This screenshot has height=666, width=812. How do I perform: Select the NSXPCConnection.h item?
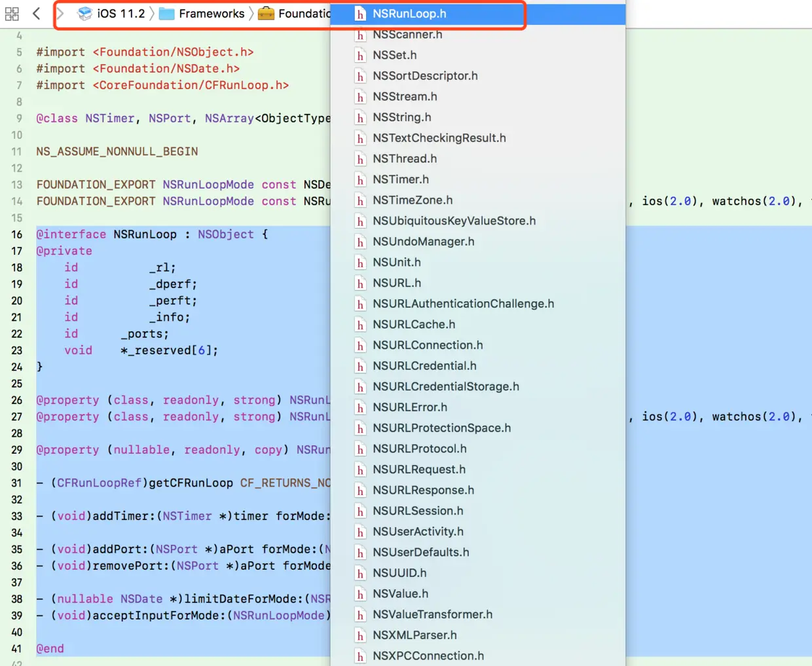[478, 657]
